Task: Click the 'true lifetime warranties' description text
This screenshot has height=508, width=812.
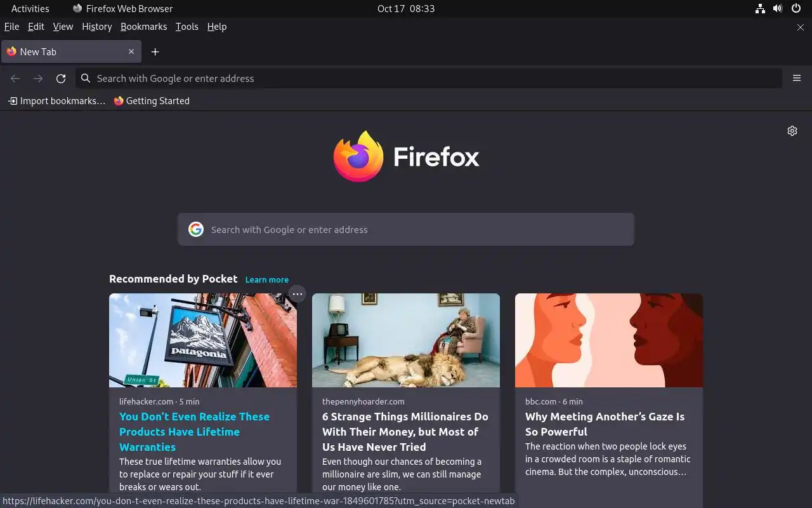Action: pos(200,474)
